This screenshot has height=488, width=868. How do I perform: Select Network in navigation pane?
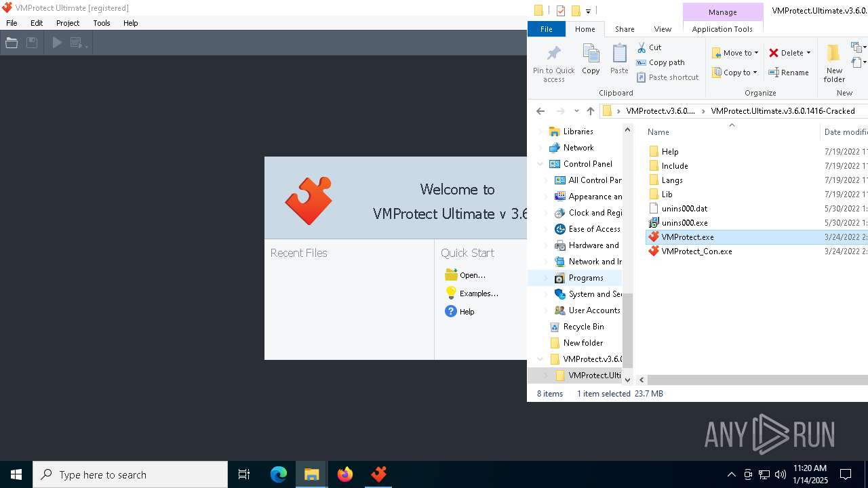tap(578, 148)
